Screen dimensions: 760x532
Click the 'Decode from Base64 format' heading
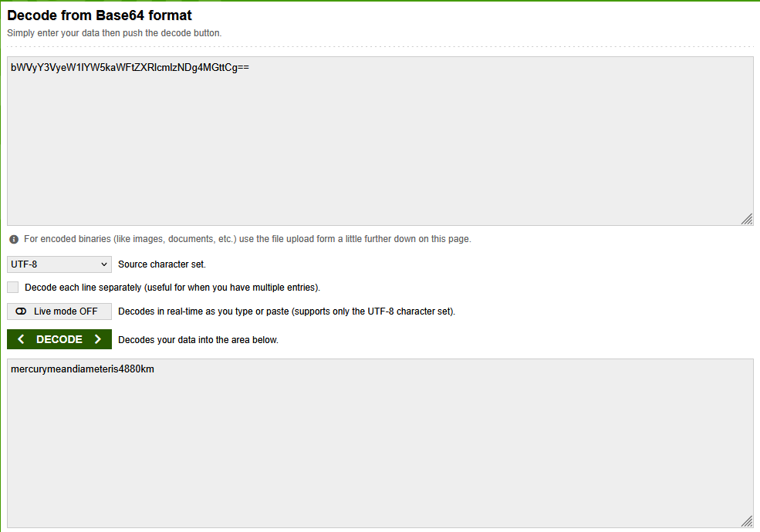pos(100,15)
